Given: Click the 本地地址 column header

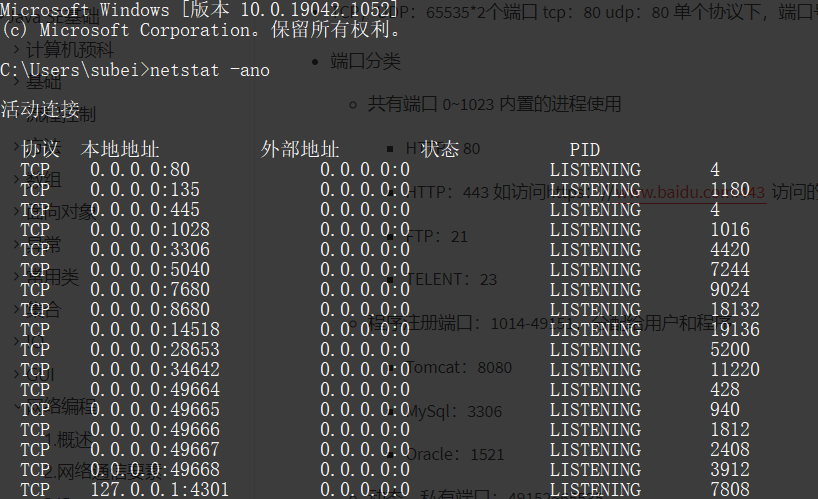Looking at the screenshot, I should click(120, 149).
